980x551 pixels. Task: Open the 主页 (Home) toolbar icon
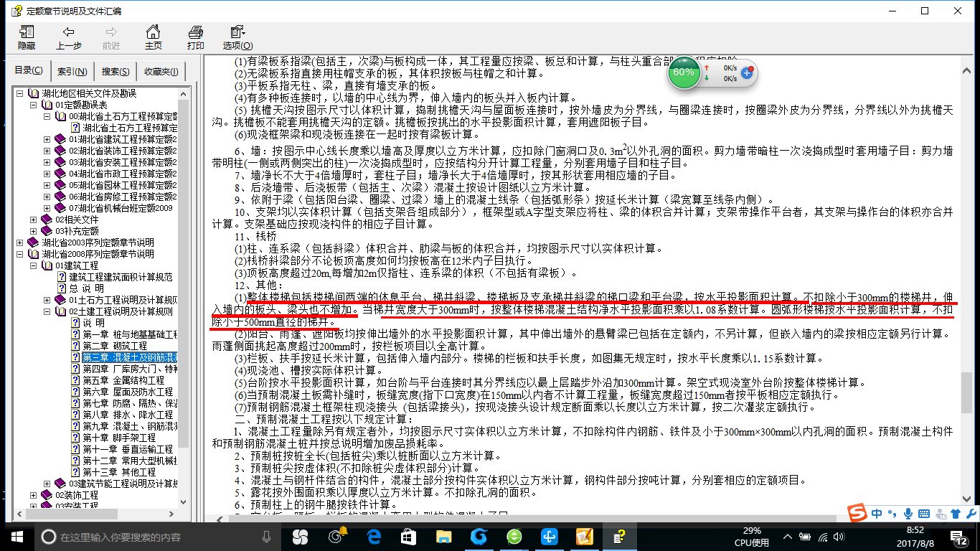pos(153,37)
